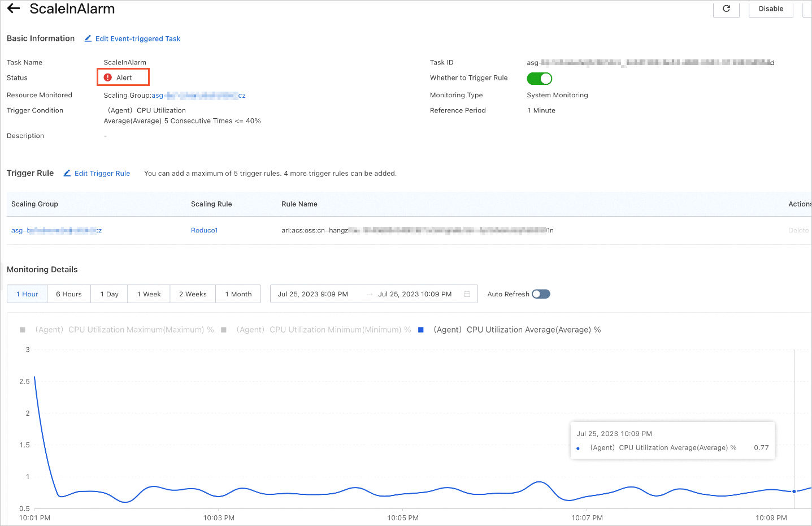
Task: Click the System Monitoring value
Action: click(x=557, y=95)
